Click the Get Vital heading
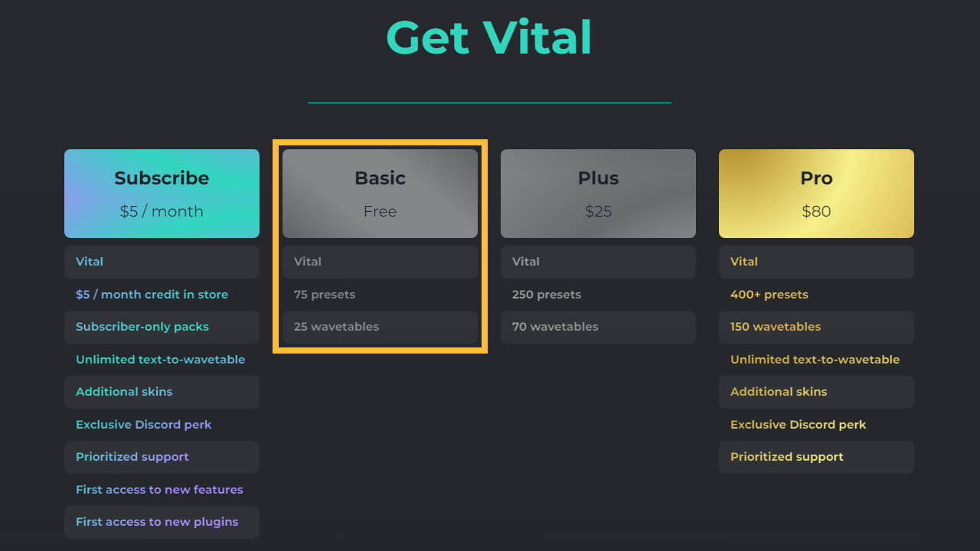This screenshot has width=980, height=551. click(489, 37)
